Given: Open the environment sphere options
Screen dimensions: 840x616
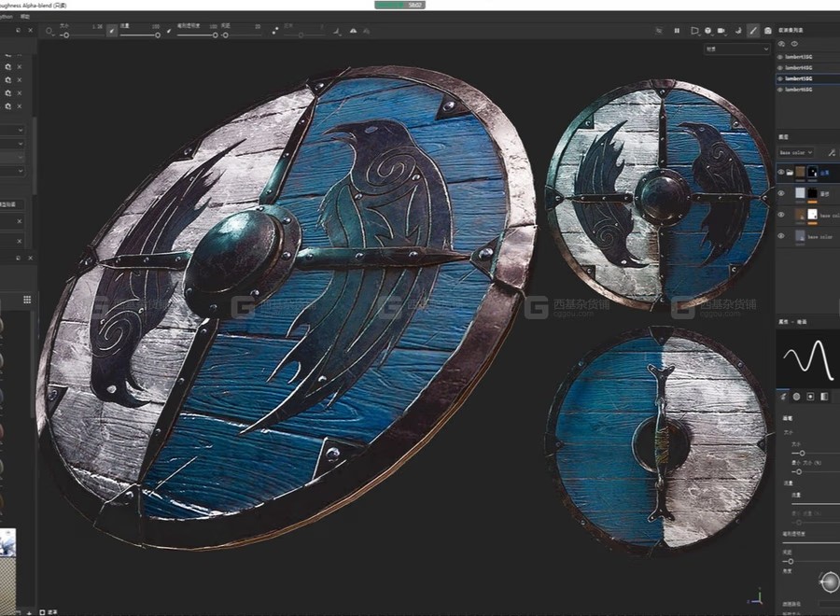Looking at the screenshot, I should click(x=707, y=31).
